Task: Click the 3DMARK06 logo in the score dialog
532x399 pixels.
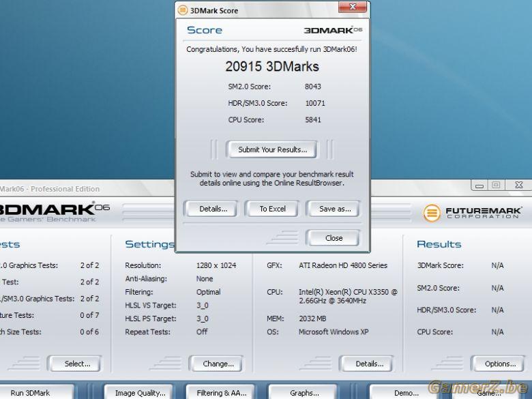Action: tap(333, 30)
